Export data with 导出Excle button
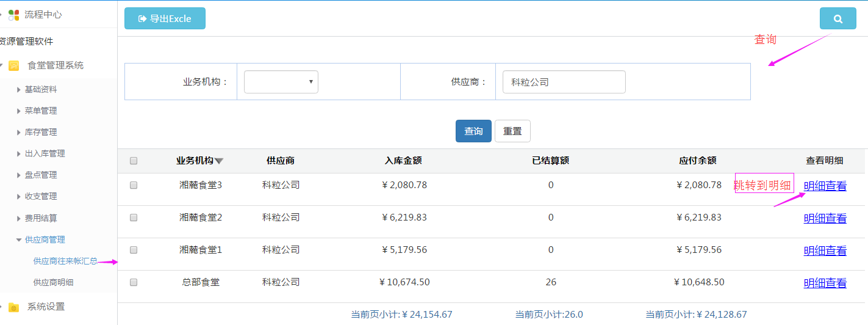The height and width of the screenshot is (325, 868). [x=165, y=18]
